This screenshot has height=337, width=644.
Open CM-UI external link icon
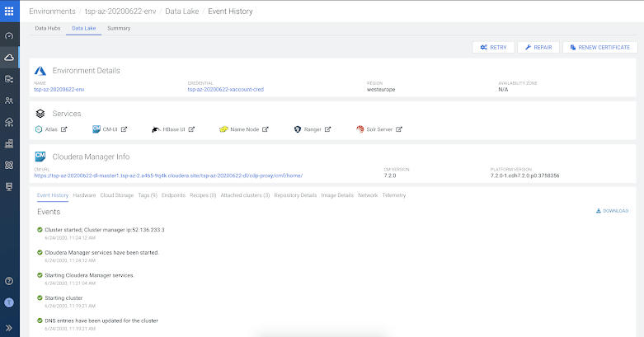124,129
